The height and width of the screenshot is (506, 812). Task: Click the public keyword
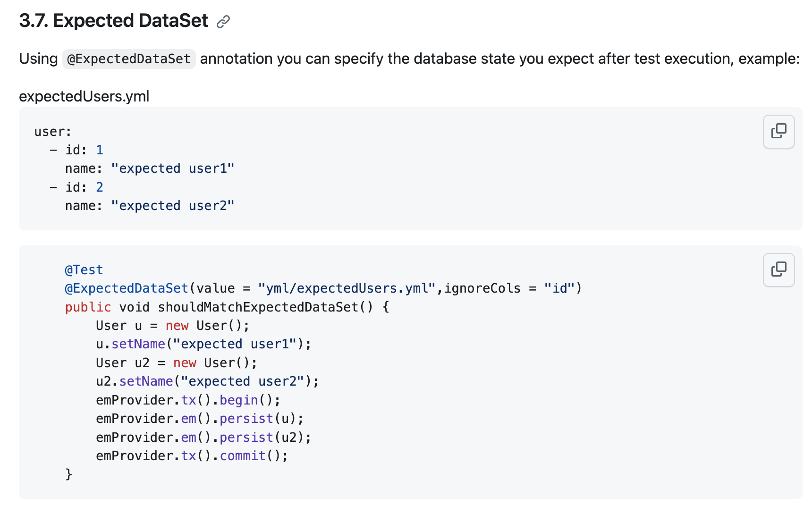(88, 307)
